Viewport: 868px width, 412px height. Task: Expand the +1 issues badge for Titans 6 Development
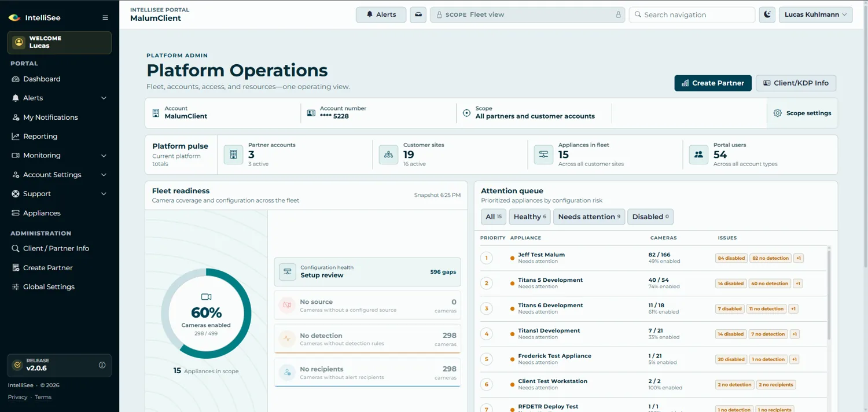[x=793, y=309]
